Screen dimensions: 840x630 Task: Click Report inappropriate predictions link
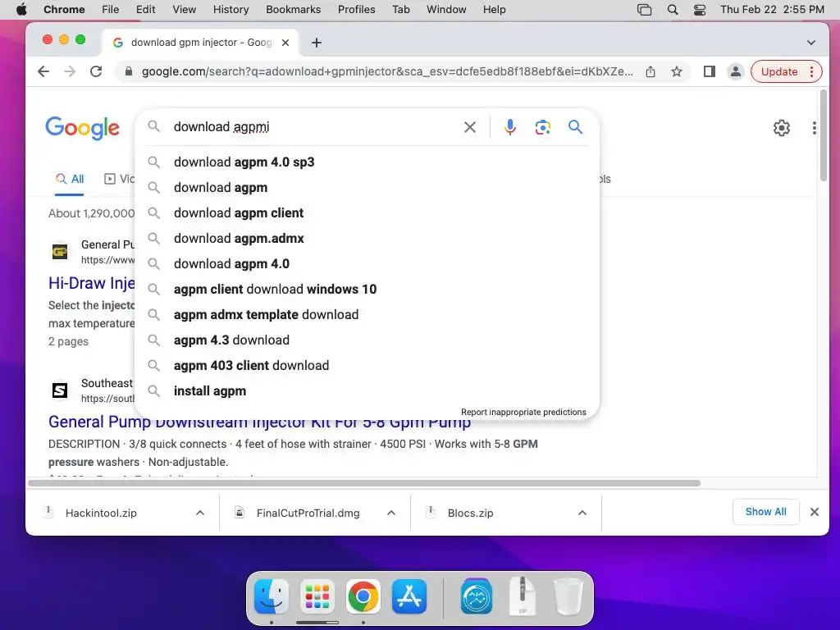pyautogui.click(x=523, y=412)
